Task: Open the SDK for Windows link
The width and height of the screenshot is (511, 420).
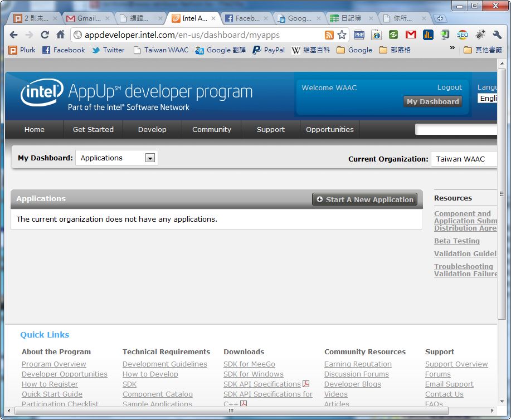Action: tap(253, 374)
